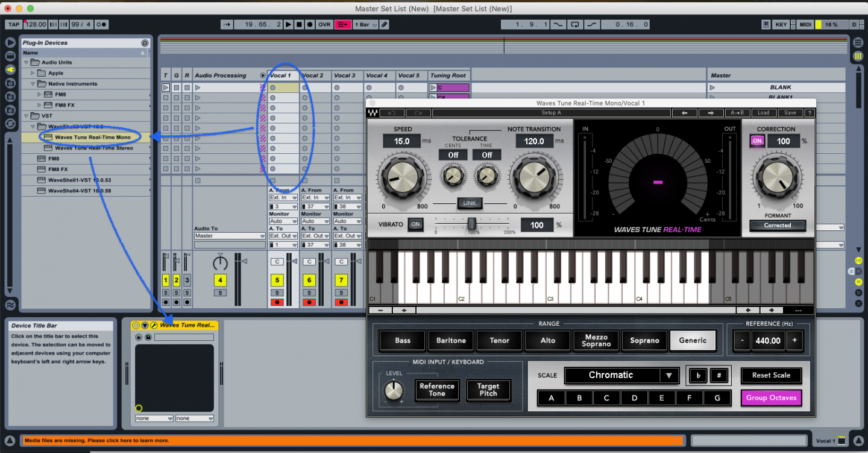The width and height of the screenshot is (868, 453).
Task: Click the A→B copy button in Waves
Action: (x=737, y=113)
